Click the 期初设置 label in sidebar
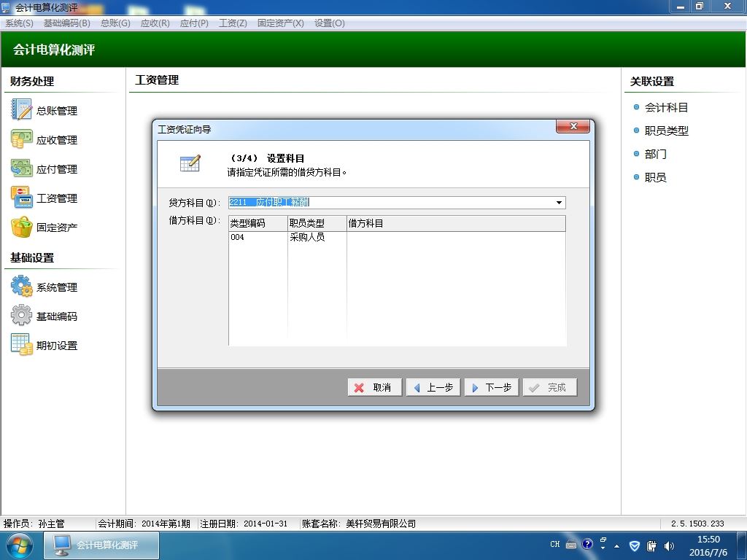The image size is (747, 560). 57,346
